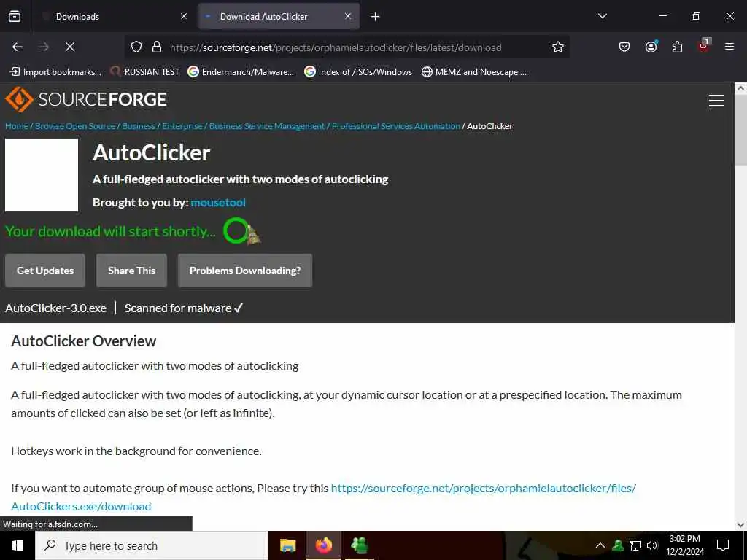Open Professional Services Automation breadcrumb
This screenshot has width=747, height=560.
click(396, 126)
